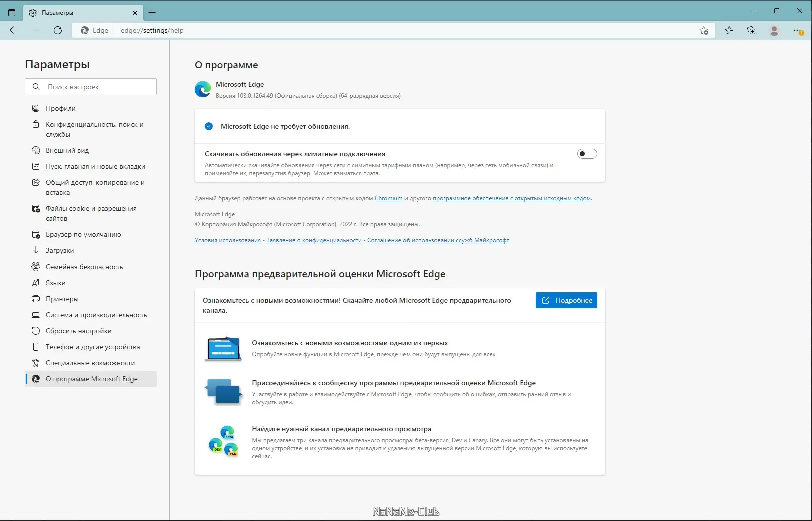
Task: Click the Загрузки download arrow icon
Action: point(36,250)
